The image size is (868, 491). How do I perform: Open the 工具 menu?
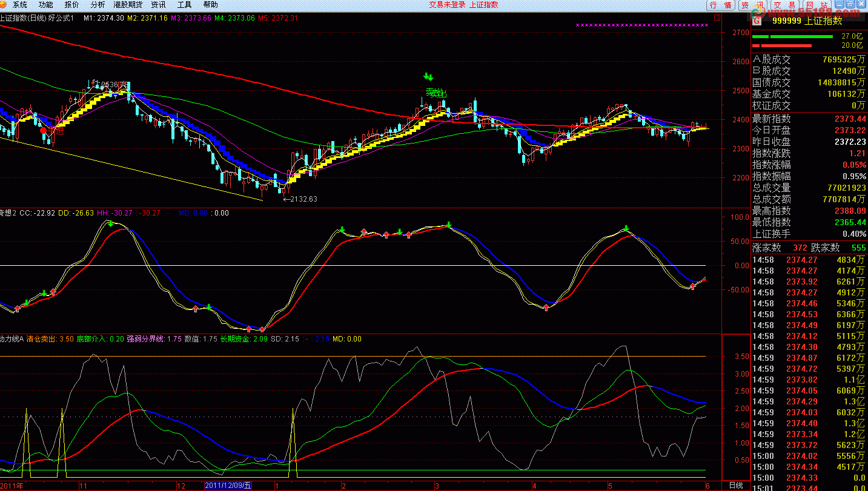coord(184,4)
